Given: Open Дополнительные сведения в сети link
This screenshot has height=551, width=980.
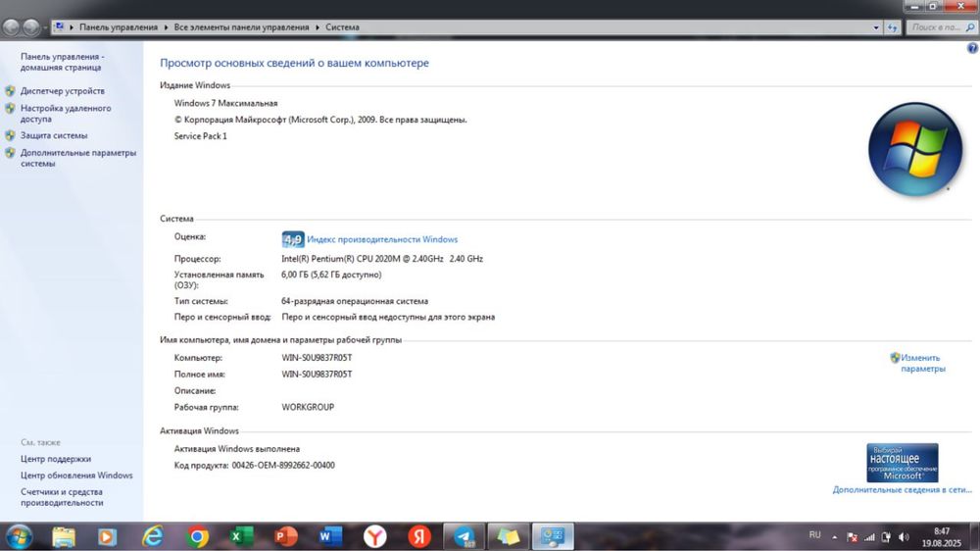Looking at the screenshot, I should click(x=902, y=489).
